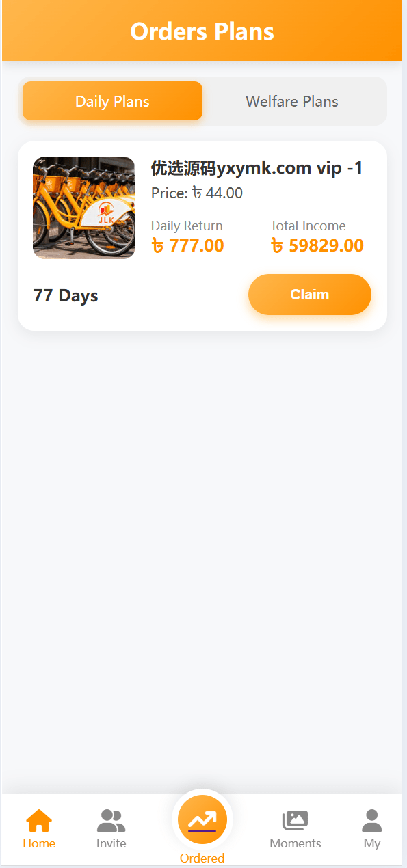Tap the orange Ordered chart icon
Viewport: 407px width, 868px height.
pos(202,819)
